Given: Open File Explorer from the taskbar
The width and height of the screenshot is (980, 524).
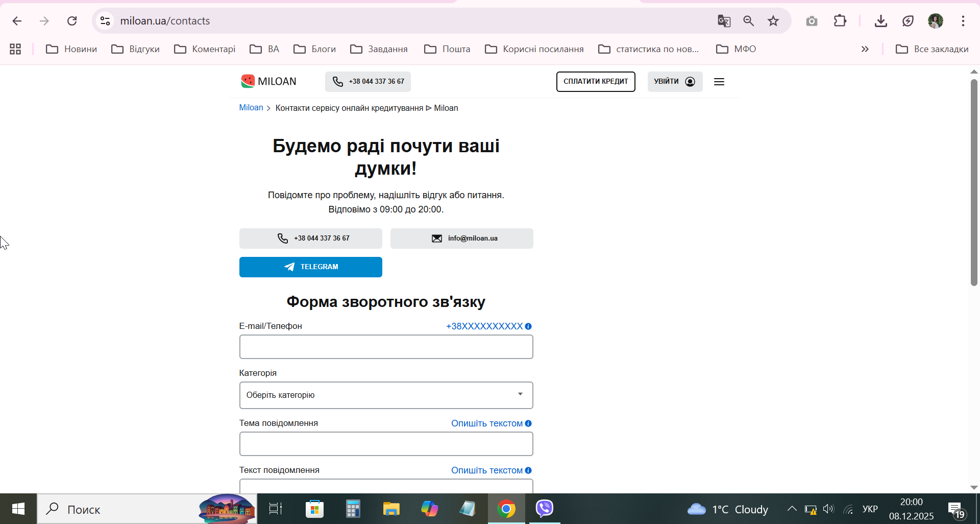Looking at the screenshot, I should [x=391, y=509].
